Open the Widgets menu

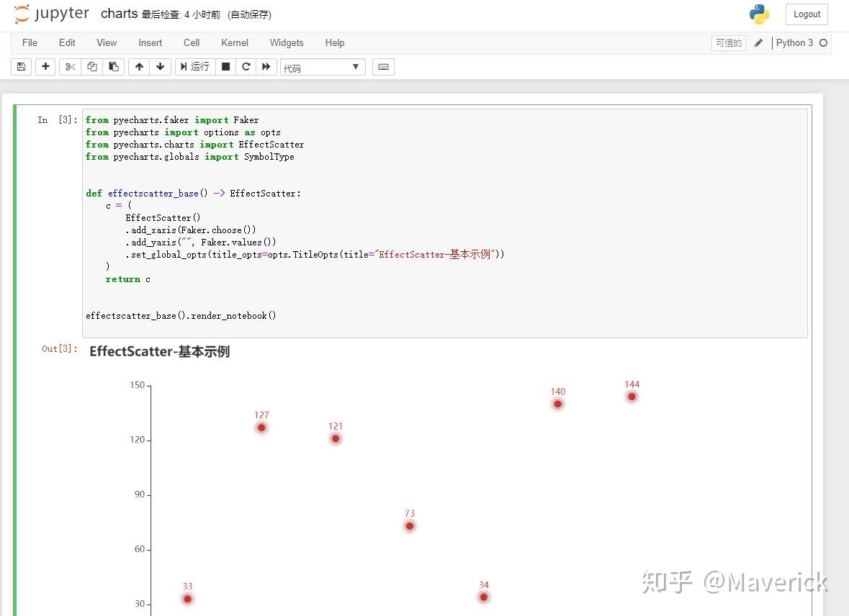(x=286, y=42)
